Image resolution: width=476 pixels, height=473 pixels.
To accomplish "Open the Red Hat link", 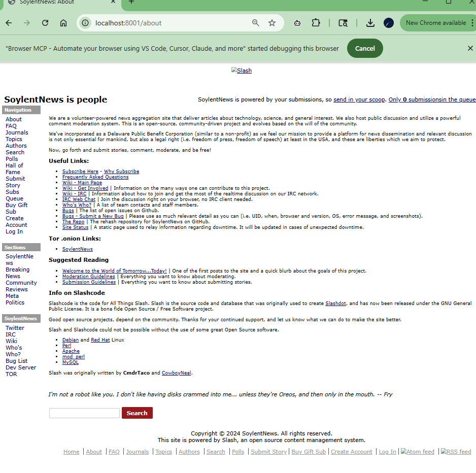I will (x=100, y=340).
